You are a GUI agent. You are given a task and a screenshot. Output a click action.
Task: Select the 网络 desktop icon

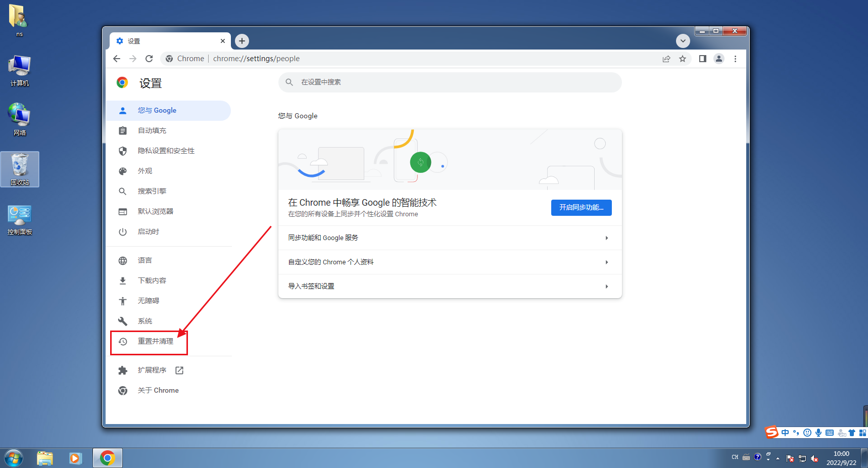coord(20,119)
